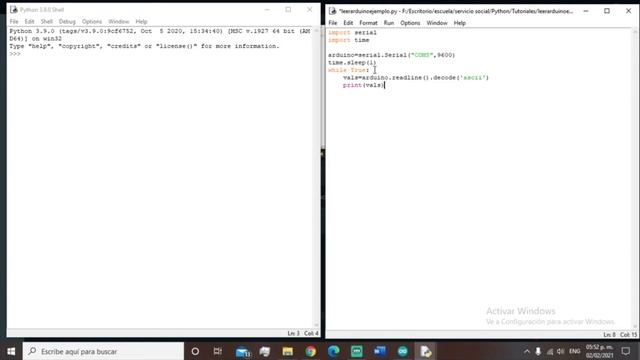
Task: Click the editor window title bar icon
Action: tap(333, 11)
